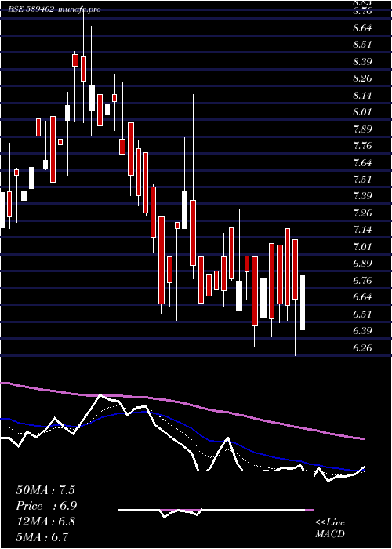This screenshot has width=392, height=549.
Task: Click the <<Live MACD label
Action: [330, 529]
